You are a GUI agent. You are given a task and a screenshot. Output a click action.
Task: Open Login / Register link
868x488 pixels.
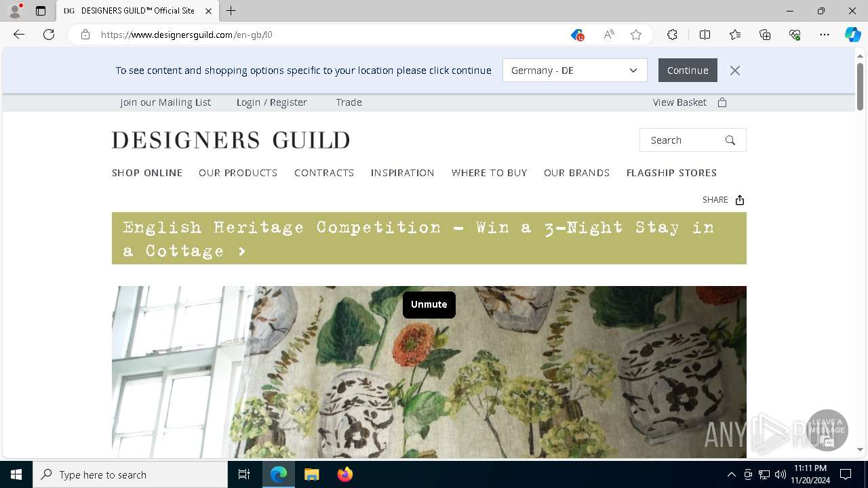(x=272, y=102)
